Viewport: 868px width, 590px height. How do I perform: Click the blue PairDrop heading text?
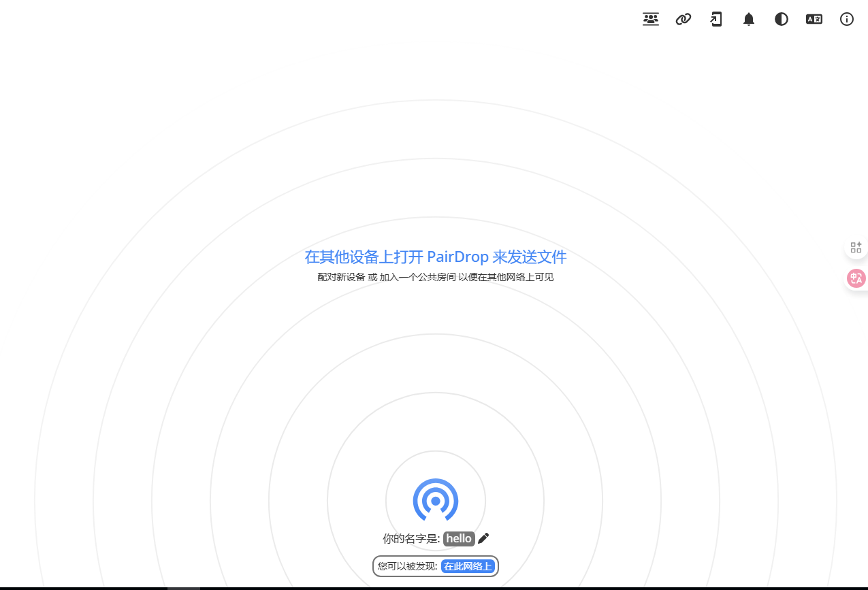tap(436, 257)
